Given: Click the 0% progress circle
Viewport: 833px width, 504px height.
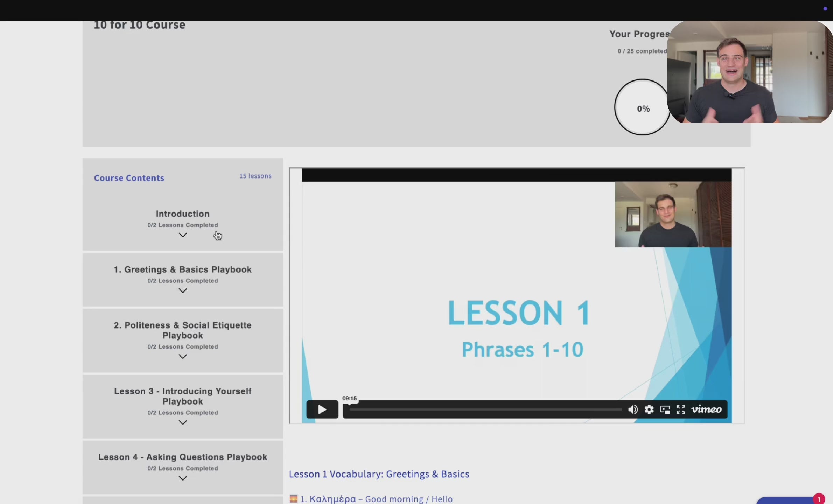Looking at the screenshot, I should pos(643,108).
